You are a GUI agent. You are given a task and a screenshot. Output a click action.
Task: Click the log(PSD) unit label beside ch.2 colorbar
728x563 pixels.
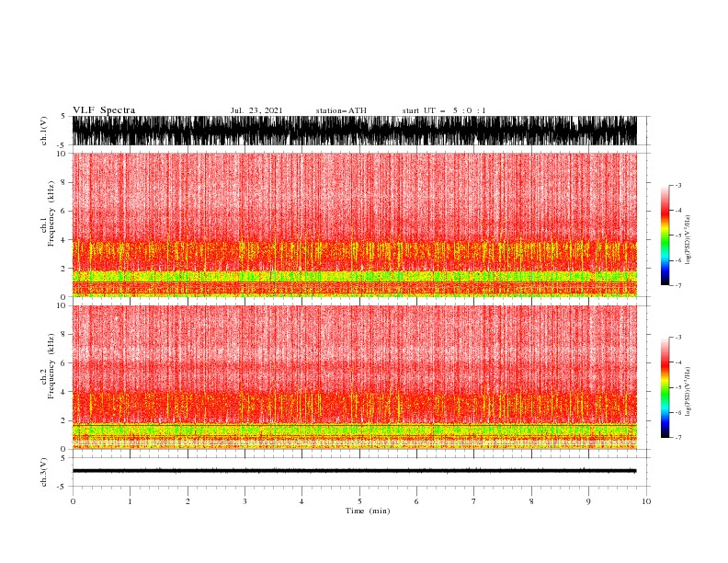pyautogui.click(x=688, y=392)
